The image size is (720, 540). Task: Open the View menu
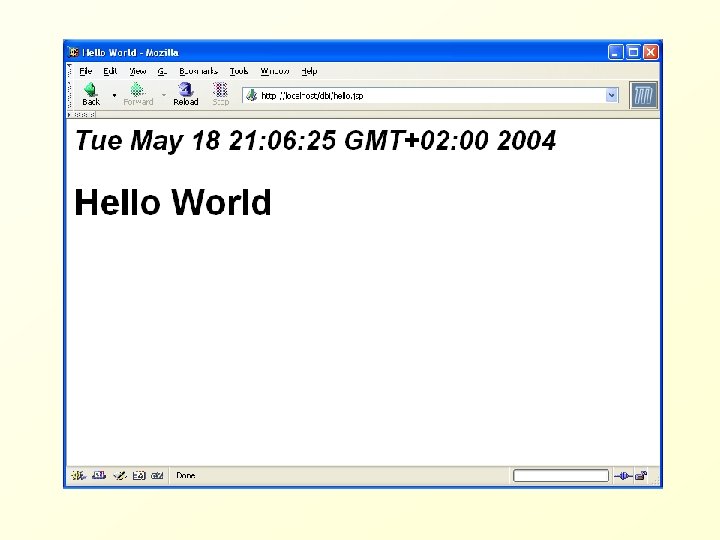click(137, 71)
